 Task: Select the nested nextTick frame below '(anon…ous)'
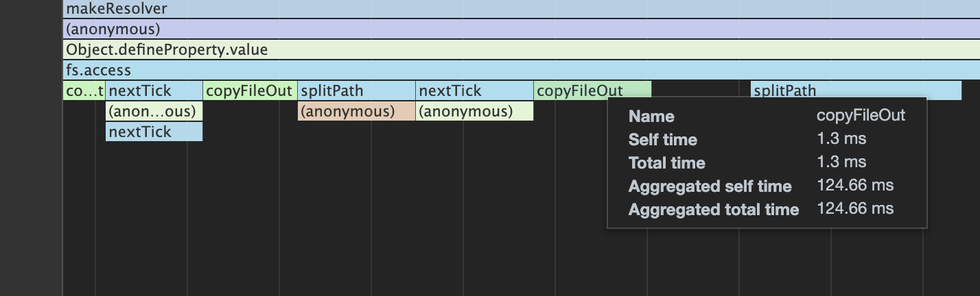pos(154,132)
